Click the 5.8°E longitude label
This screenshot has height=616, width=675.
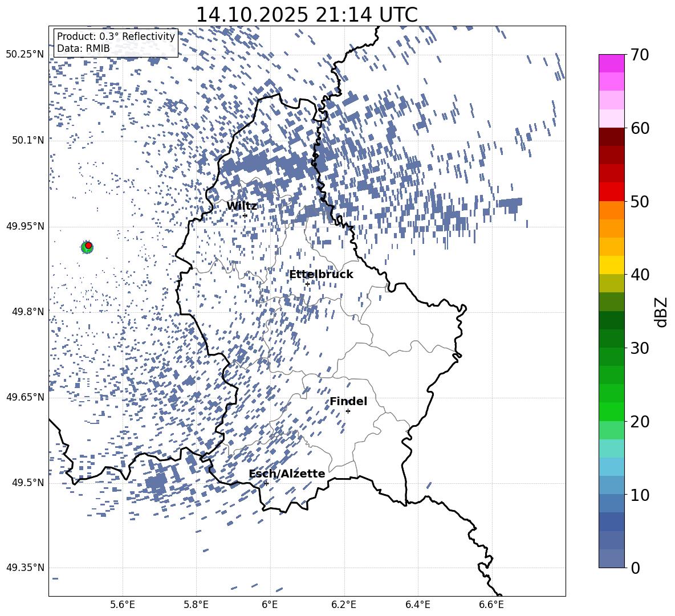pyautogui.click(x=196, y=605)
